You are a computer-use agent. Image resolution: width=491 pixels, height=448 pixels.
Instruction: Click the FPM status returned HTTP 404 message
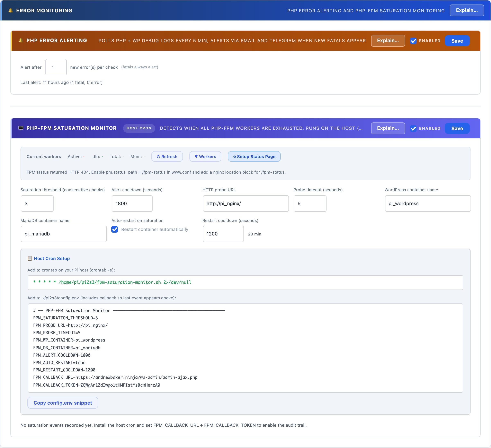[156, 172]
